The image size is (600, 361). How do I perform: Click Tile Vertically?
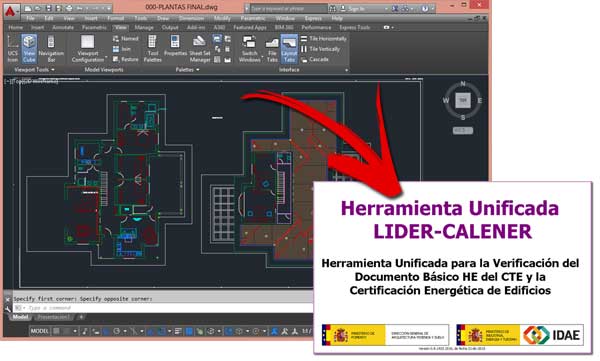coord(320,49)
